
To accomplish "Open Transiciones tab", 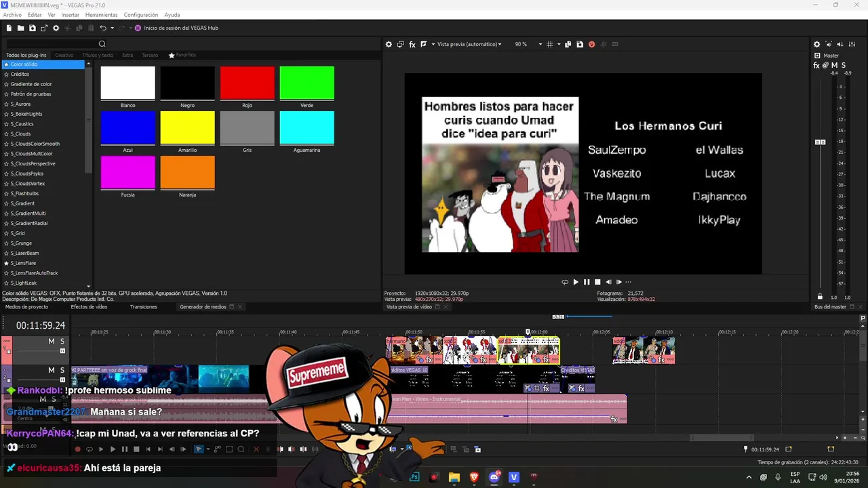I will (144, 307).
